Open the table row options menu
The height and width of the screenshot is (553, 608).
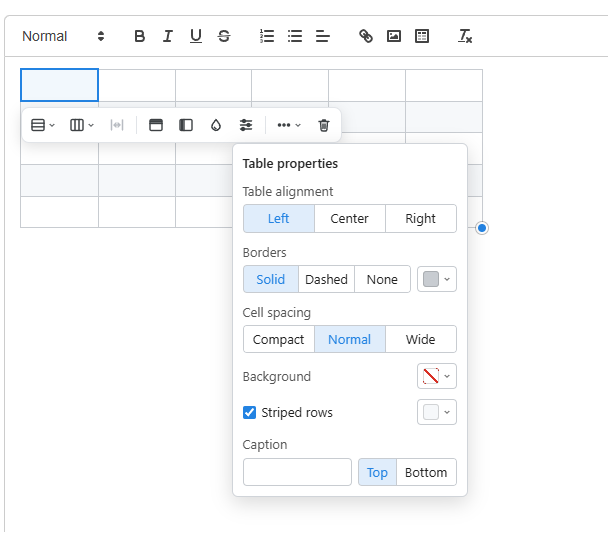click(x=43, y=125)
